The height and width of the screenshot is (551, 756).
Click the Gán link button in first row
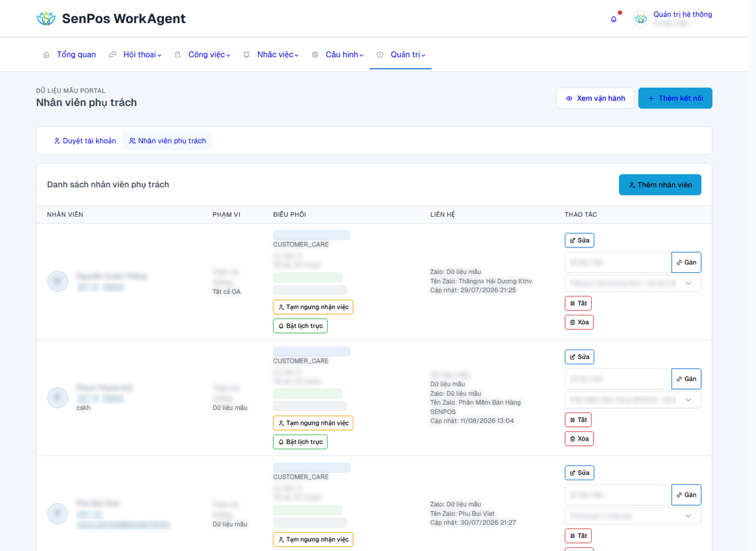[x=686, y=262]
